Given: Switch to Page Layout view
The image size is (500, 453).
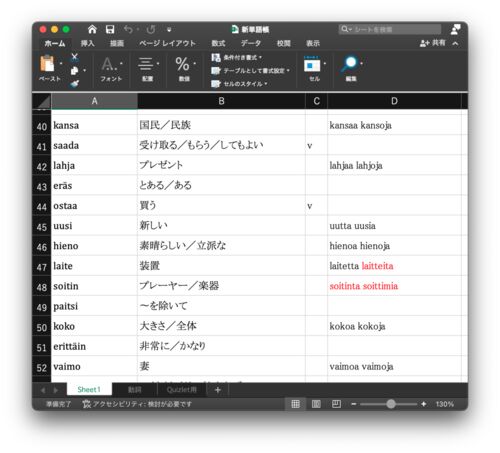Looking at the screenshot, I should point(316,404).
